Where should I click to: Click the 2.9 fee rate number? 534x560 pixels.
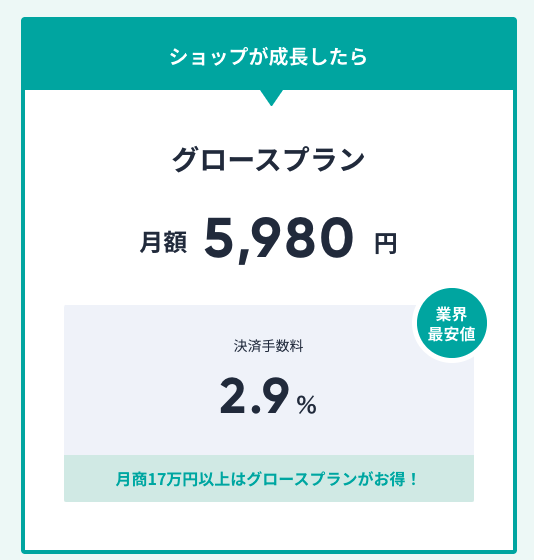254,396
